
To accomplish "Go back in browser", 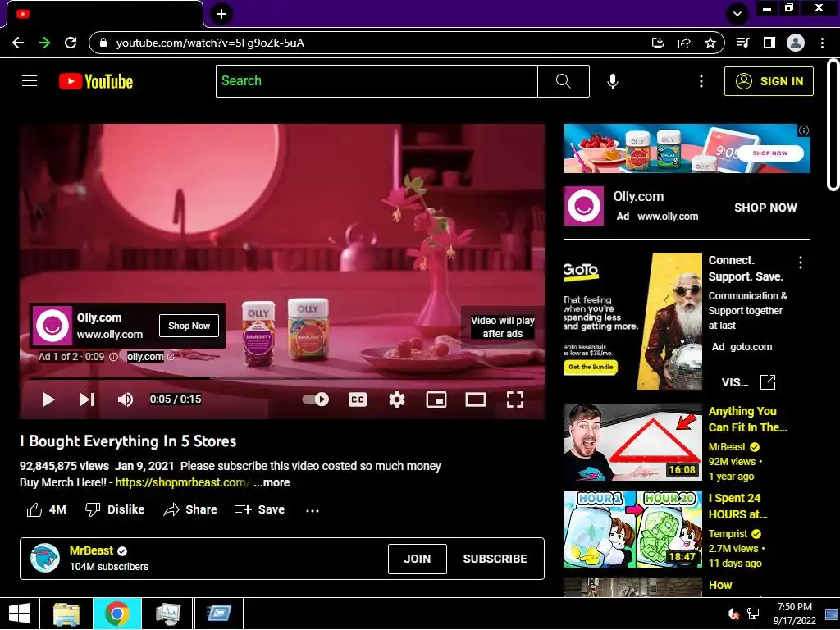I will coord(18,43).
